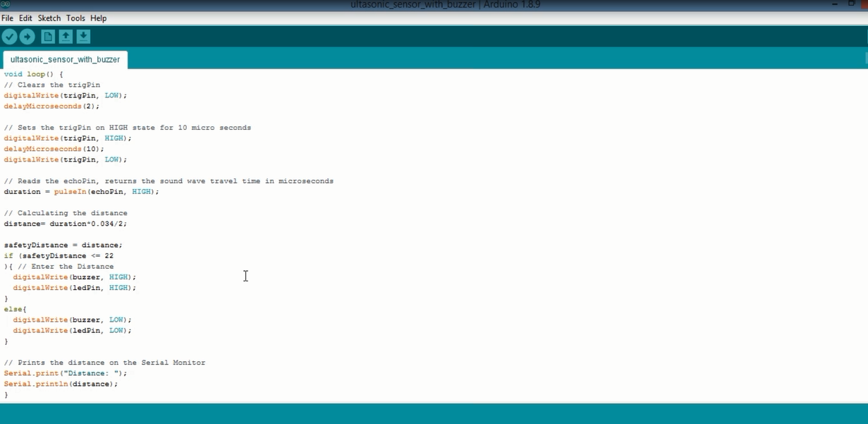
Task: Click the 'safetyDistance = distance;' line
Action: (63, 246)
